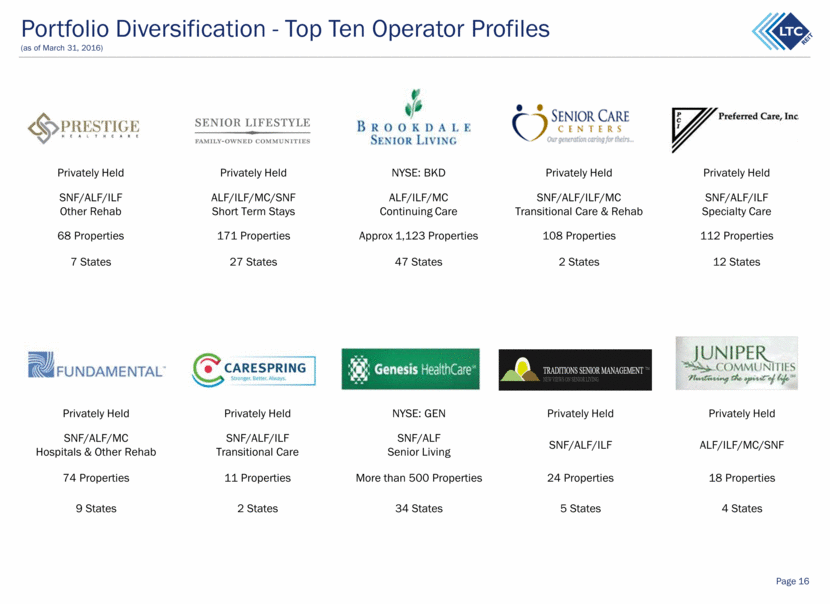Screen dimensions: 830x604
Task: Click '68 Properties' under Prestige
Action: [x=91, y=236]
